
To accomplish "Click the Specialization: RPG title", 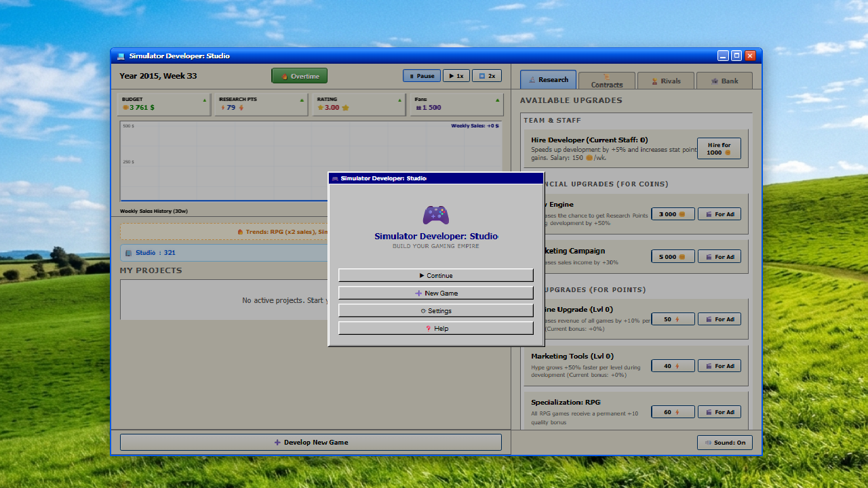I will click(566, 402).
